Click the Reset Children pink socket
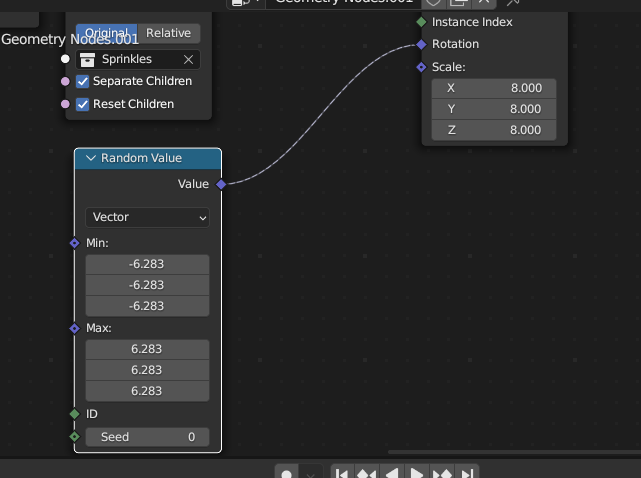The image size is (641, 478). tap(65, 104)
